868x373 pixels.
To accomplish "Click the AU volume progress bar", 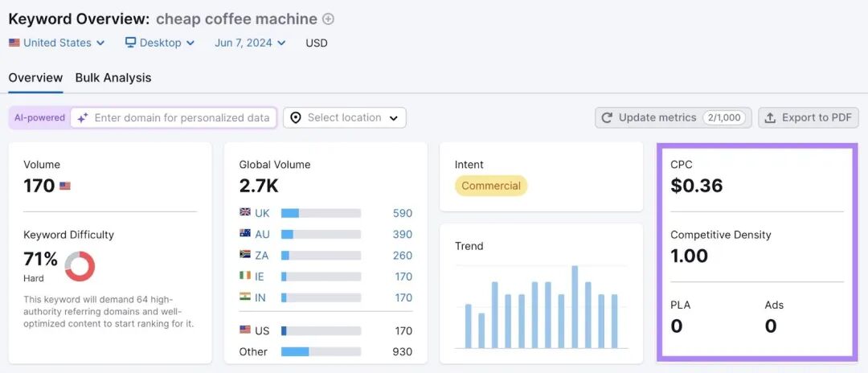I will 321,234.
